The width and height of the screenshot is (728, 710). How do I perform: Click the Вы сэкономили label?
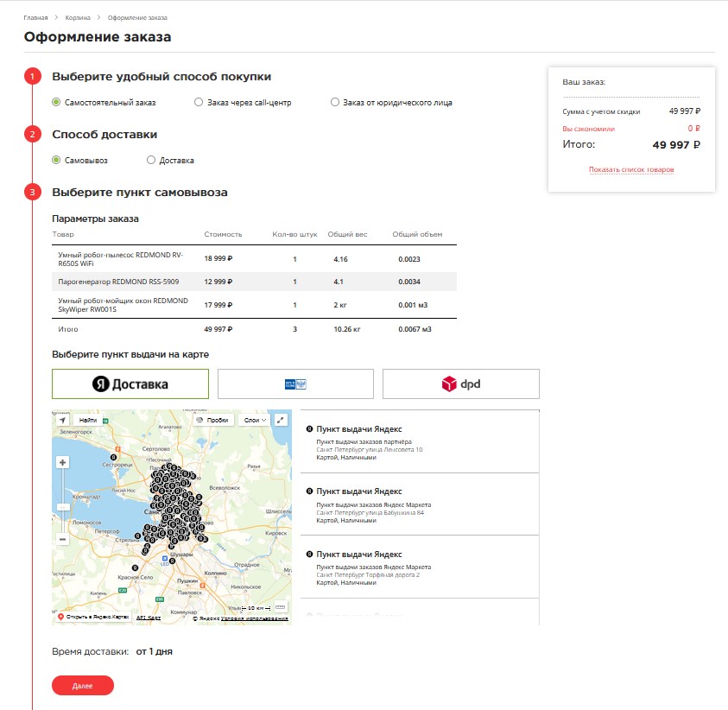(589, 129)
